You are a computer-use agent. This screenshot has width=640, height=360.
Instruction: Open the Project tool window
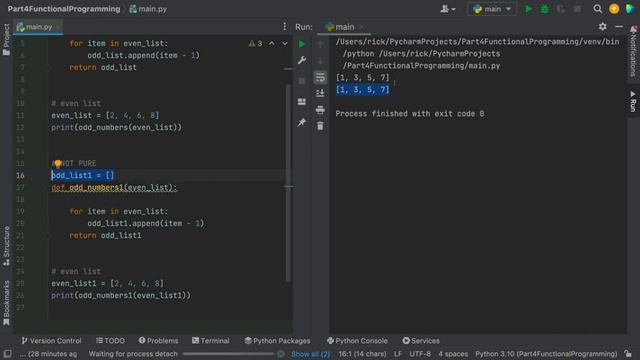click(6, 39)
